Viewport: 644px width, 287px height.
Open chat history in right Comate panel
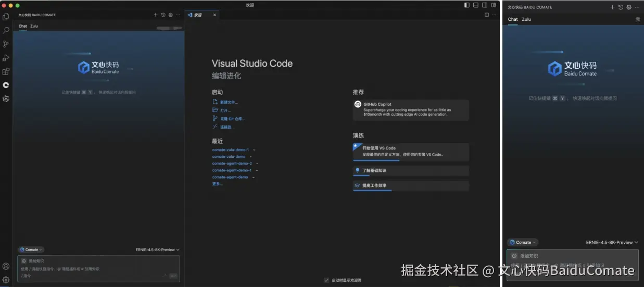coord(621,7)
